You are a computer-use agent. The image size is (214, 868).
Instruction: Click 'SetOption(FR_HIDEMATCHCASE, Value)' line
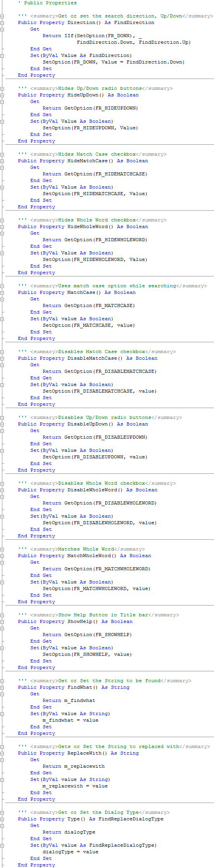[x=95, y=194]
